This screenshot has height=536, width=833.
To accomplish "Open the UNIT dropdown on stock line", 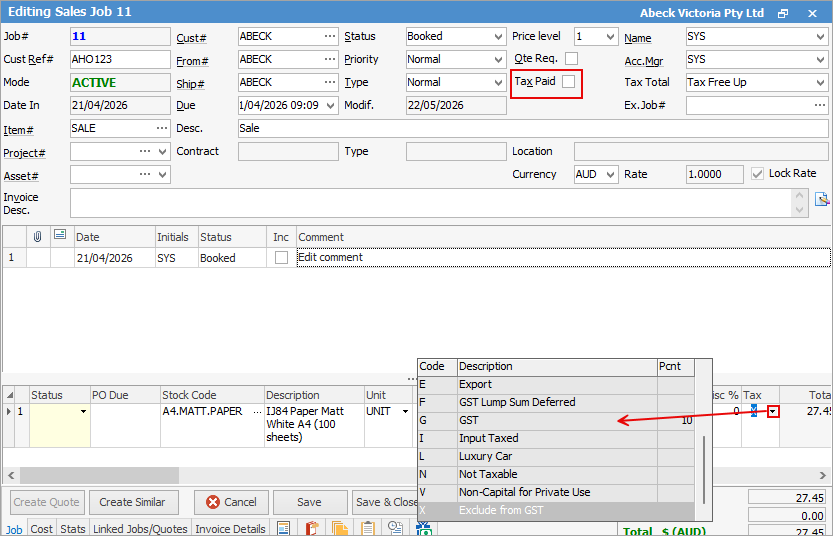I will click(405, 412).
